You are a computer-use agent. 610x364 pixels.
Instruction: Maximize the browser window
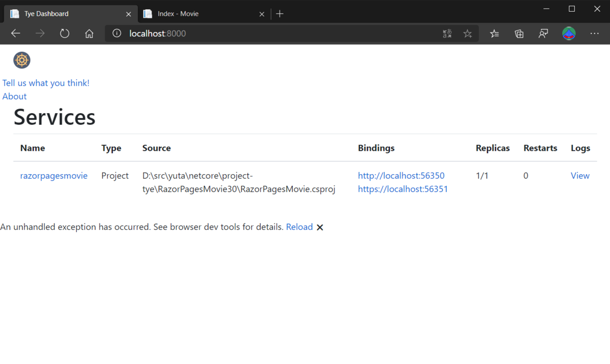[572, 9]
